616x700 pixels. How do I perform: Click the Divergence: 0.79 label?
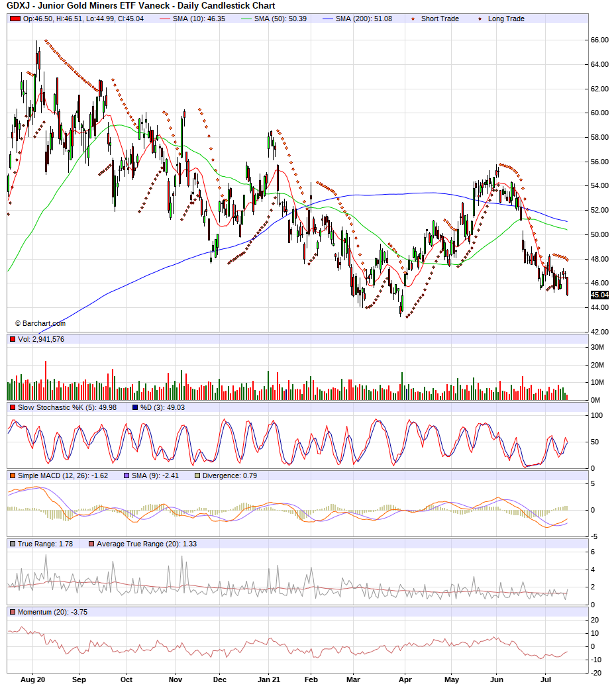[x=230, y=476]
